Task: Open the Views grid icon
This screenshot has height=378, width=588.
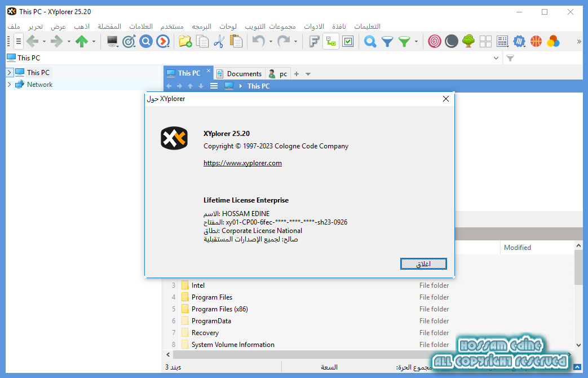Action: (x=502, y=41)
